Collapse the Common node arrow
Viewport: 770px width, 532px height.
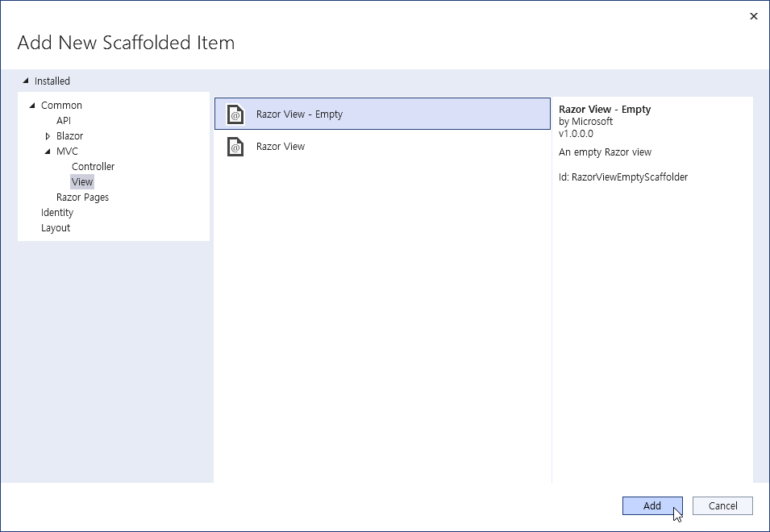point(32,106)
